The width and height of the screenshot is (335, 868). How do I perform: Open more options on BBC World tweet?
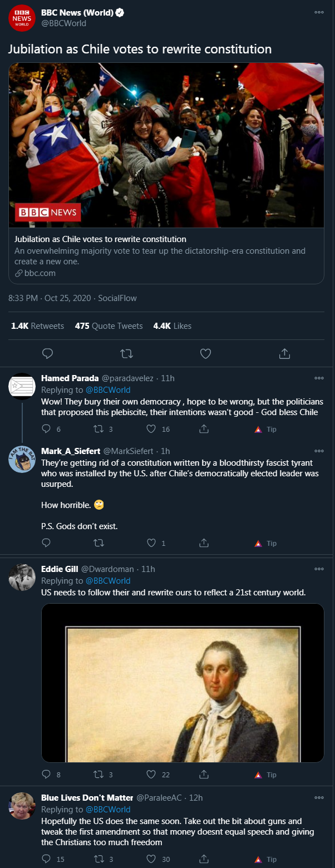click(x=319, y=12)
